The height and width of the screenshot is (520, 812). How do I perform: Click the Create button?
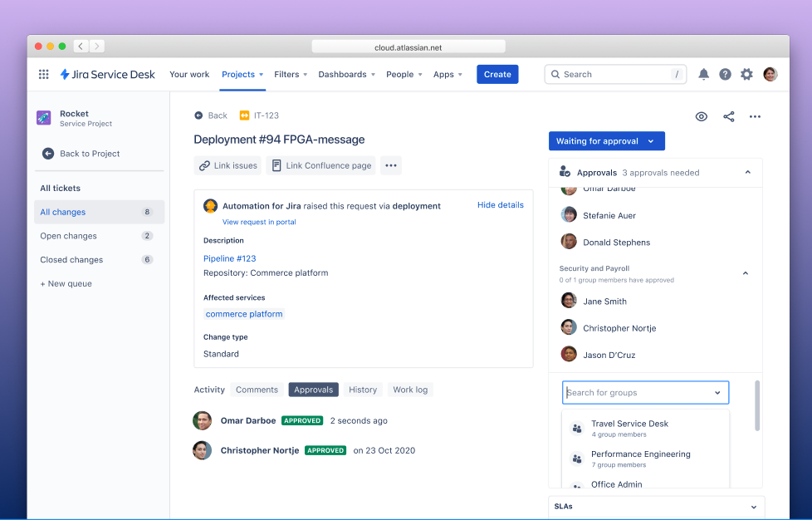point(496,74)
